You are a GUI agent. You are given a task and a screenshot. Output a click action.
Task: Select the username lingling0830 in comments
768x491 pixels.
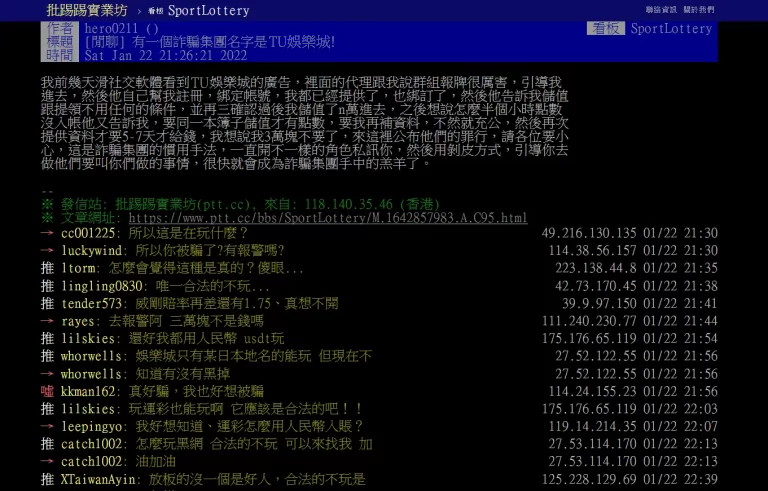pos(102,286)
